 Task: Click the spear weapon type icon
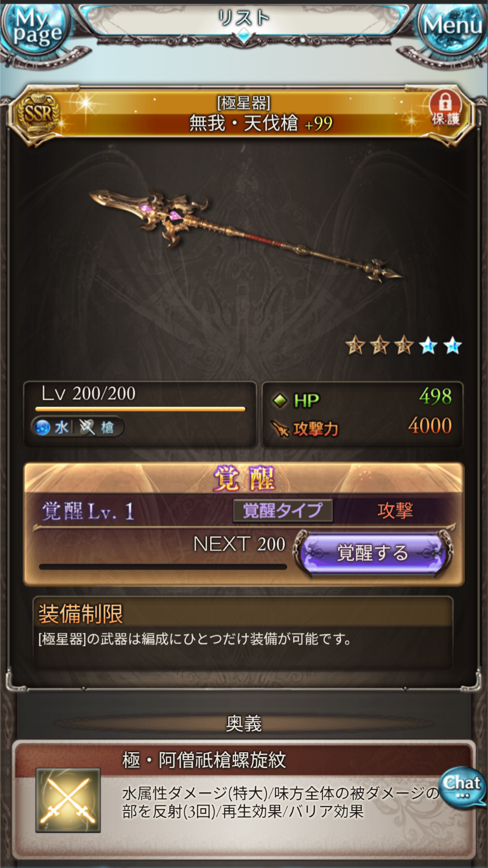[87, 428]
